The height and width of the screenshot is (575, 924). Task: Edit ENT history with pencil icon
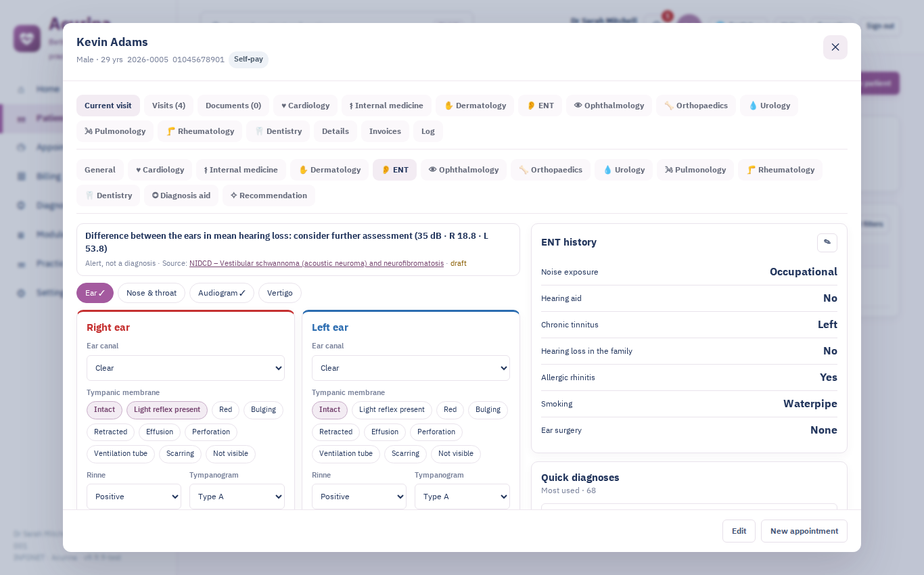pyautogui.click(x=827, y=243)
